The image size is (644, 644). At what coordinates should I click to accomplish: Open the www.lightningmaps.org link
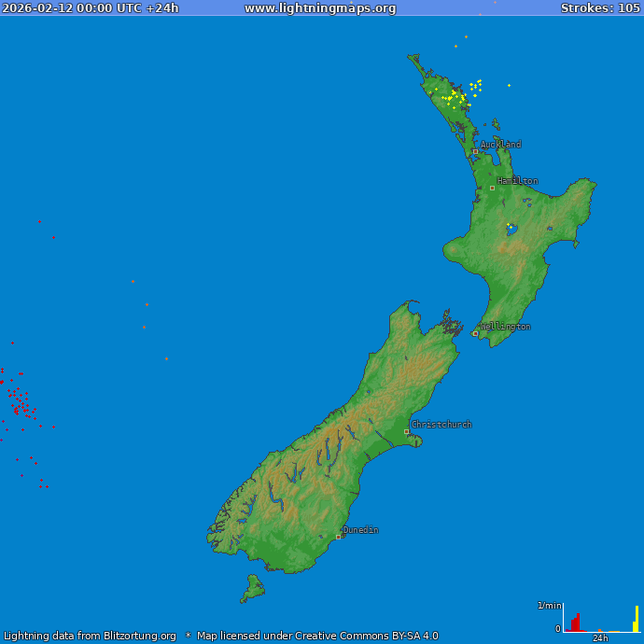coord(320,8)
